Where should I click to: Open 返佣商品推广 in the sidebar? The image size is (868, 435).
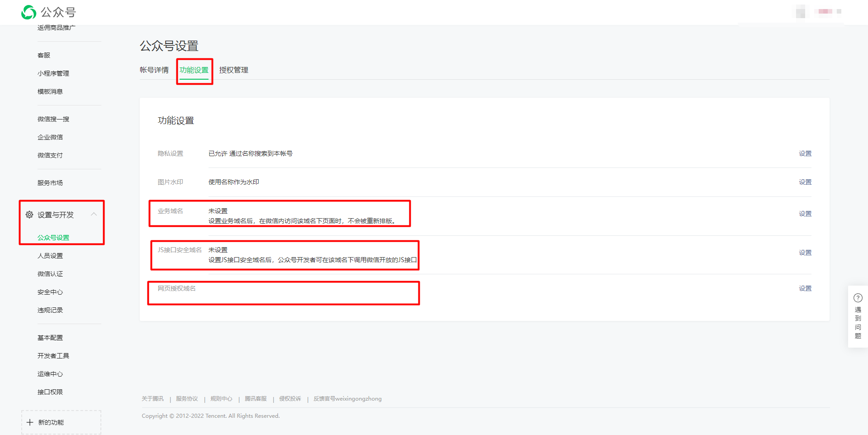pyautogui.click(x=57, y=28)
